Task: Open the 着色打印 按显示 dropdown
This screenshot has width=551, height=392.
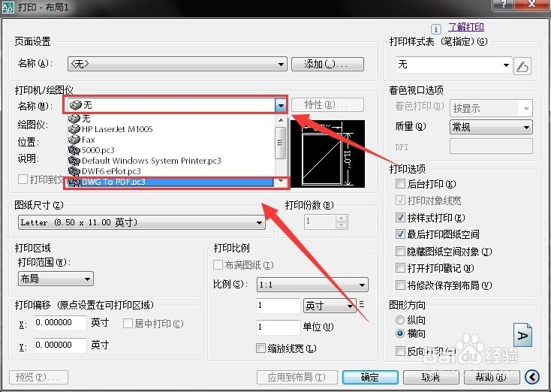Action: coord(491,108)
